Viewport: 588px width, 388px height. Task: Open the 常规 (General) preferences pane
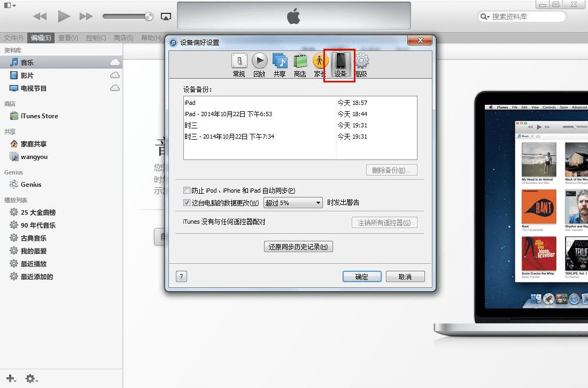tap(238, 63)
